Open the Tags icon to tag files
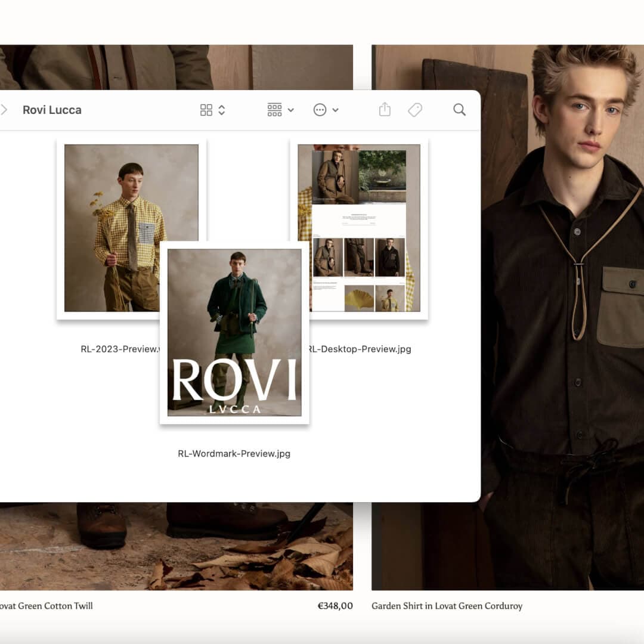Viewport: 644px width, 644px height. [x=415, y=110]
